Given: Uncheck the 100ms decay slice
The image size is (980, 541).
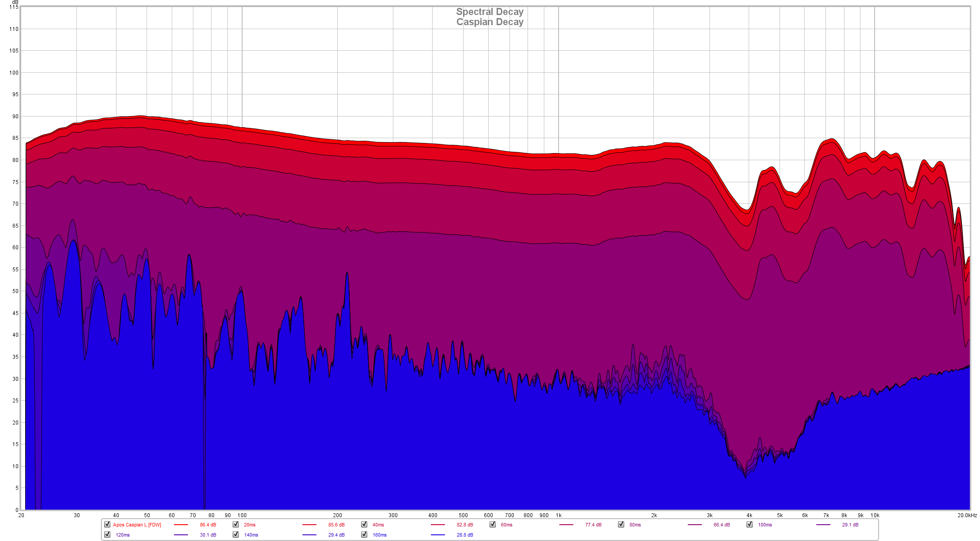Looking at the screenshot, I should 750,524.
